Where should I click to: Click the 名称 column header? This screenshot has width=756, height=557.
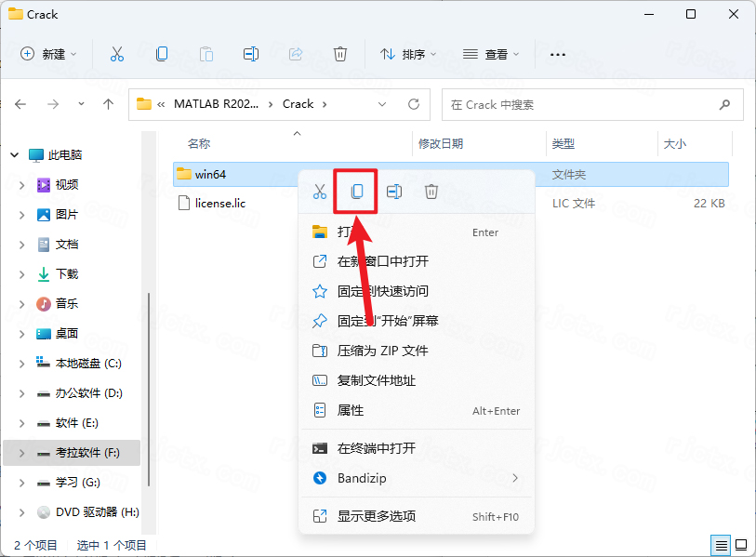point(199,144)
